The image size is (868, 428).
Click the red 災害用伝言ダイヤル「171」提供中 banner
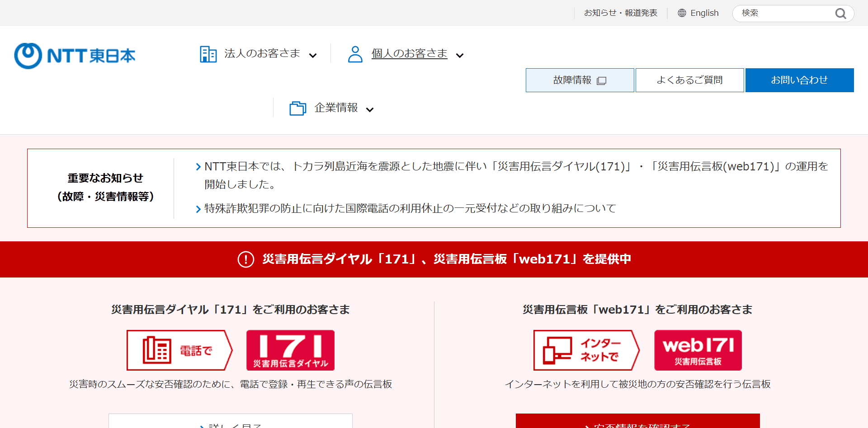click(434, 259)
